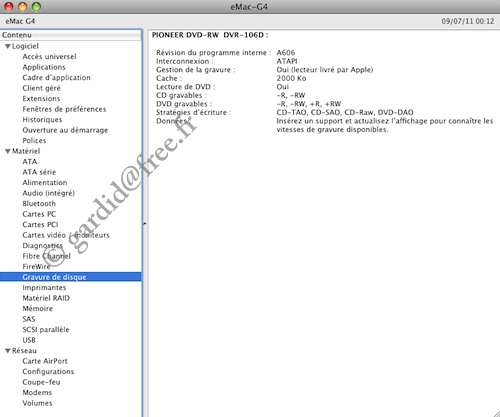Select the FireWire entry

(37, 267)
